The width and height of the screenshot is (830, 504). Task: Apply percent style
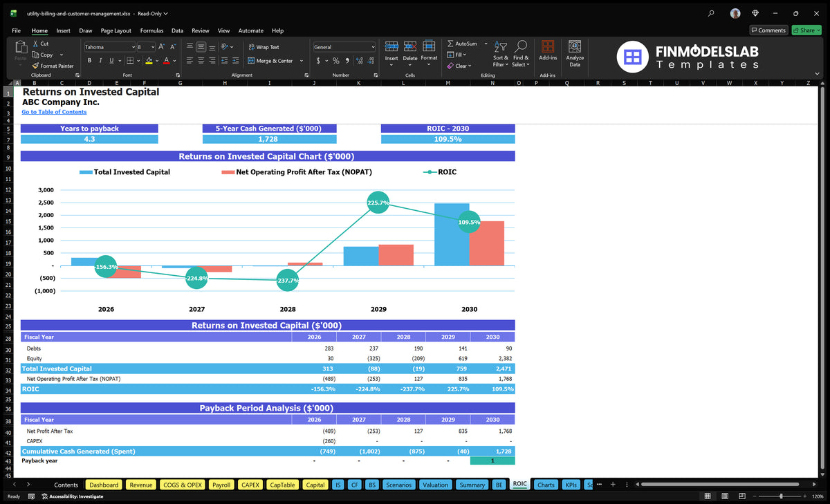[336, 61]
